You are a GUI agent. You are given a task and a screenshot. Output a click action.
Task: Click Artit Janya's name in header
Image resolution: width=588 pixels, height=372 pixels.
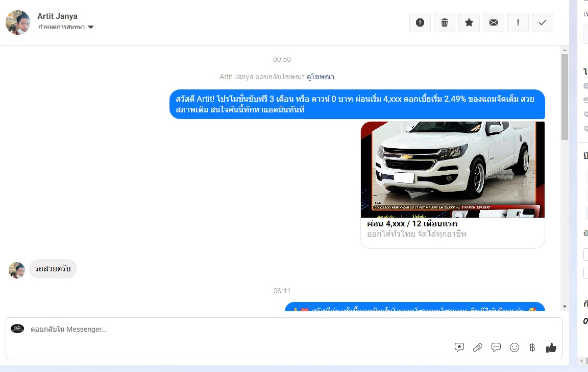coord(57,16)
